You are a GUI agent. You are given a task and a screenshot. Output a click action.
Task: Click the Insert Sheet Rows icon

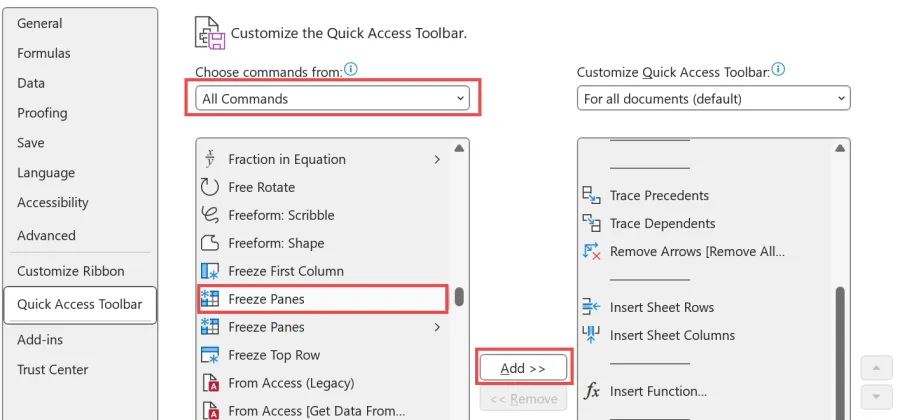click(591, 307)
